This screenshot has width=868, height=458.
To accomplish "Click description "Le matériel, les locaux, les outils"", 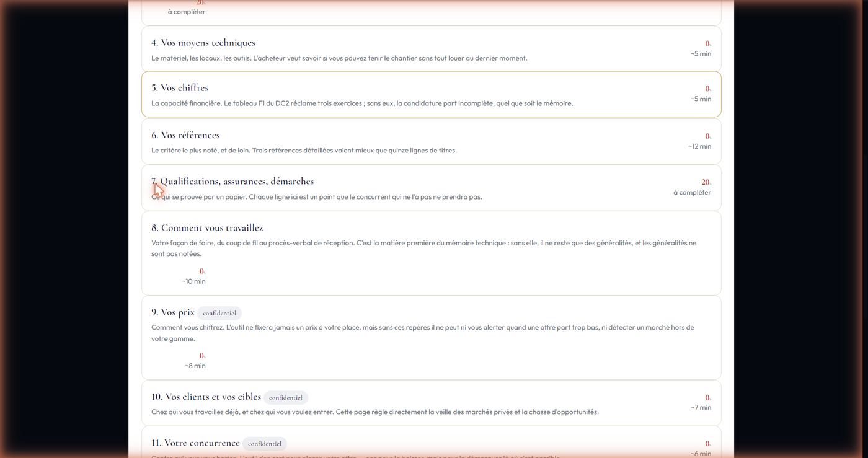I will (339, 58).
